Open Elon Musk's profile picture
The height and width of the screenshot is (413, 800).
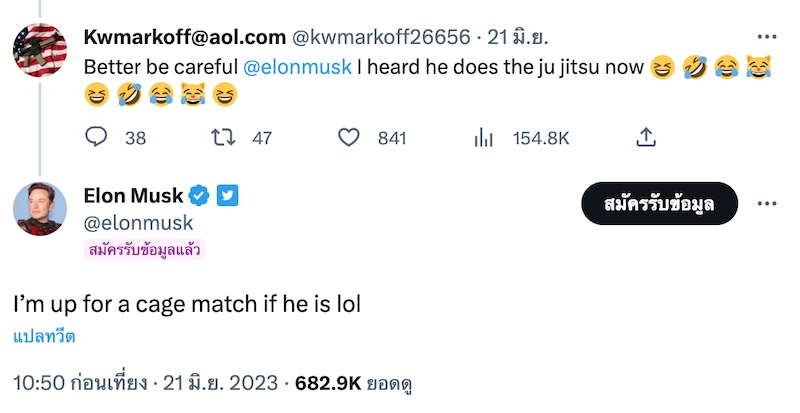pyautogui.click(x=40, y=210)
